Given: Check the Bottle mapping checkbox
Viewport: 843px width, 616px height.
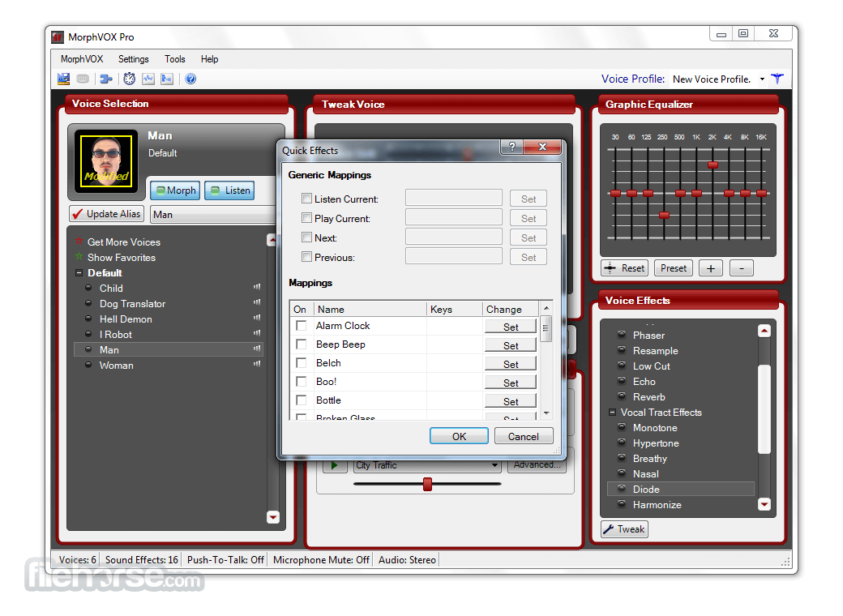Looking at the screenshot, I should 302,400.
